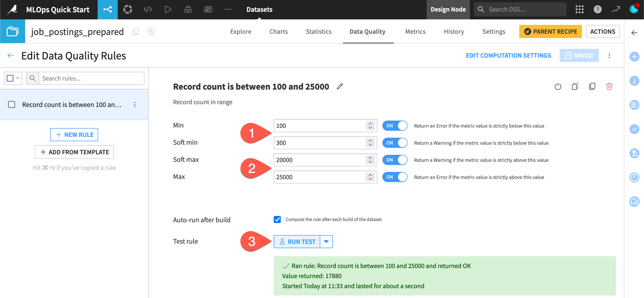Click the NEW RULE button

[75, 134]
